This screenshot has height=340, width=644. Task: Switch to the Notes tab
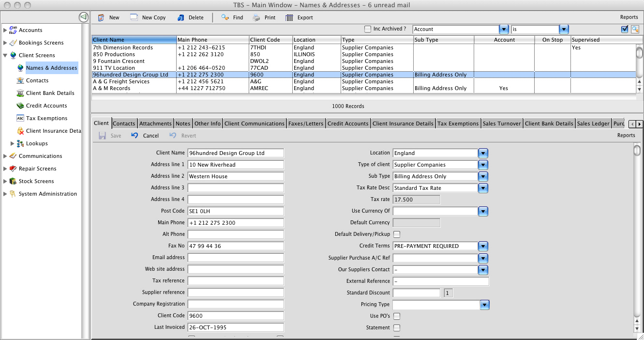(183, 124)
